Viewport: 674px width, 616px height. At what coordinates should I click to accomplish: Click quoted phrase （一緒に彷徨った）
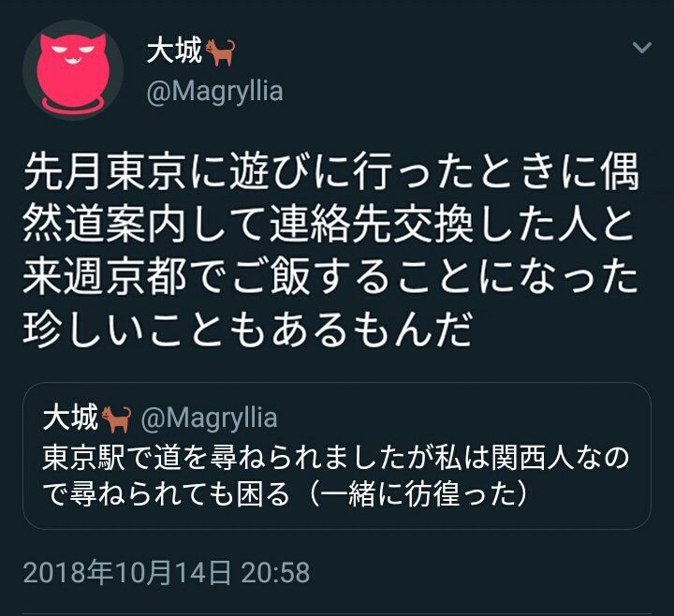tap(418, 495)
